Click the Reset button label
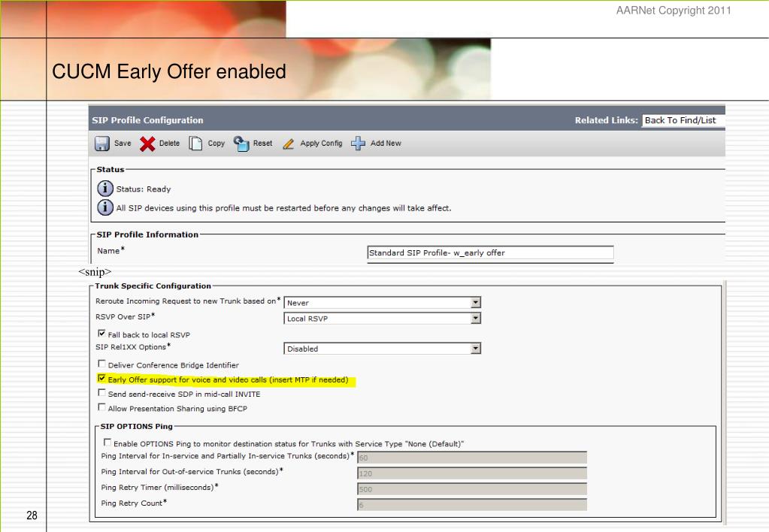This screenshot has height=532, width=769. (262, 144)
